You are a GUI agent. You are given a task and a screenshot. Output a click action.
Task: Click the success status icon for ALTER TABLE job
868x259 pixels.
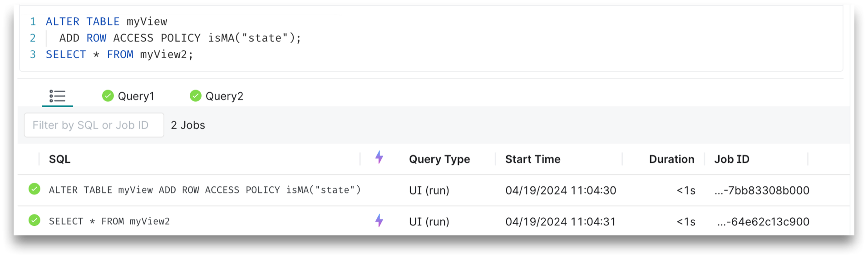coord(35,189)
